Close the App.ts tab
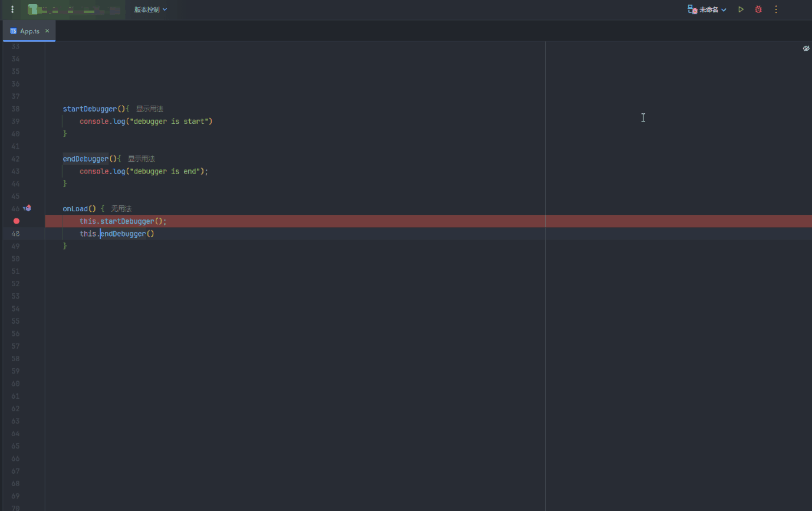Viewport: 812px width, 511px height. point(47,31)
